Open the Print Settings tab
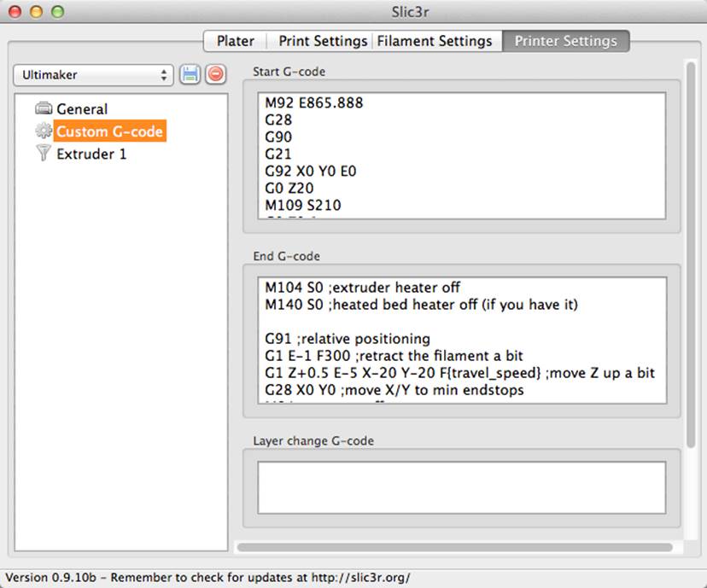The height and width of the screenshot is (588, 707). pyautogui.click(x=323, y=41)
